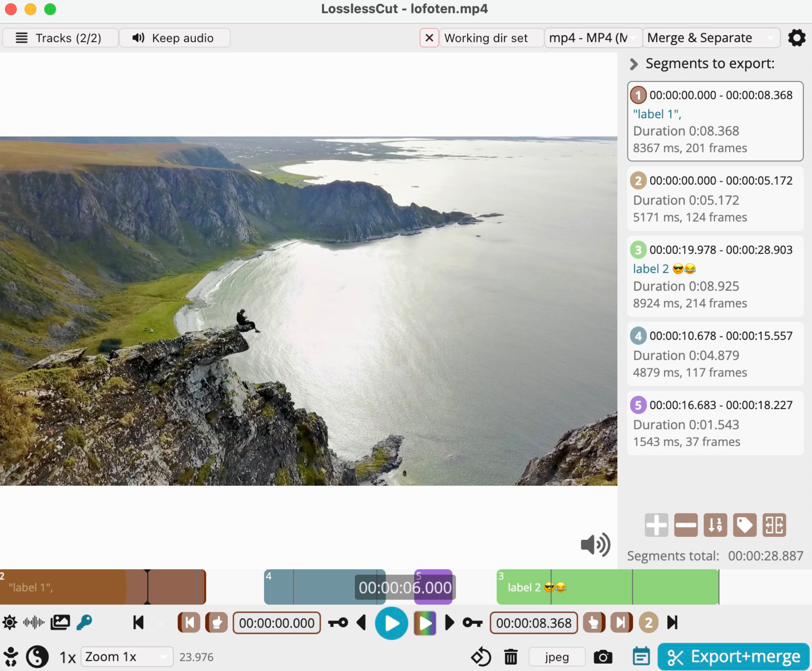The image size is (812, 671).
Task: Capture a snapshot with camera icon
Action: (603, 657)
